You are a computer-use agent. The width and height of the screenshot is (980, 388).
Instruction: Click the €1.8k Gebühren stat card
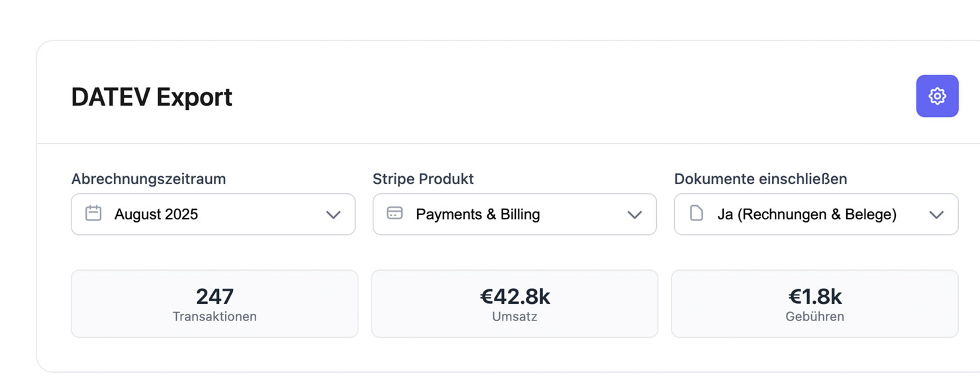(814, 304)
